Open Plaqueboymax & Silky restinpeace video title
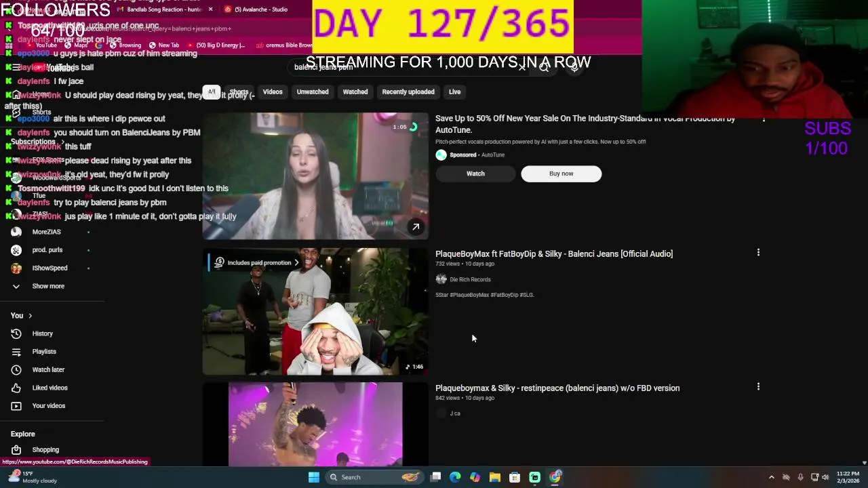This screenshot has width=868, height=488. click(557, 388)
